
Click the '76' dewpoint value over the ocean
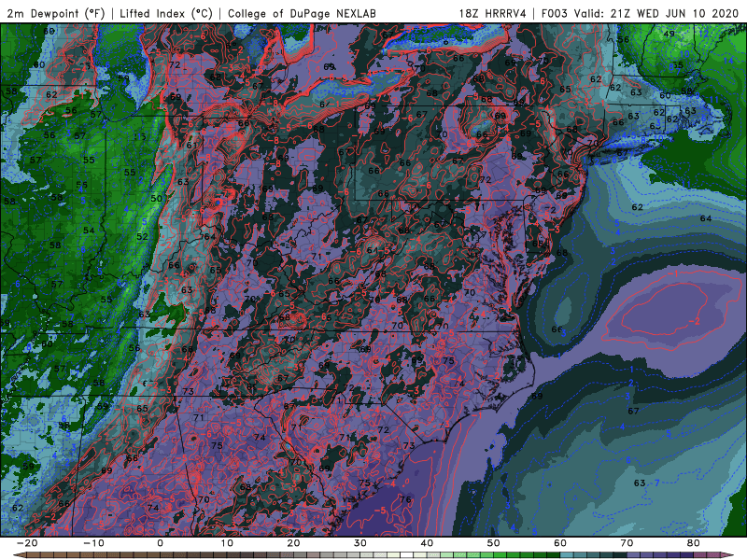click(x=405, y=499)
